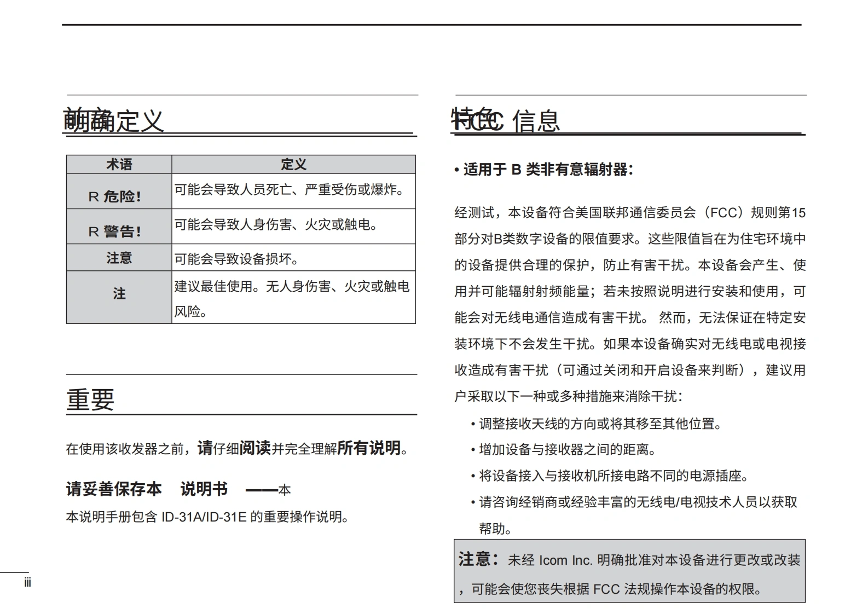The height and width of the screenshot is (614, 868).
Task: Click the bold "阅读" word
Action: coord(255,448)
